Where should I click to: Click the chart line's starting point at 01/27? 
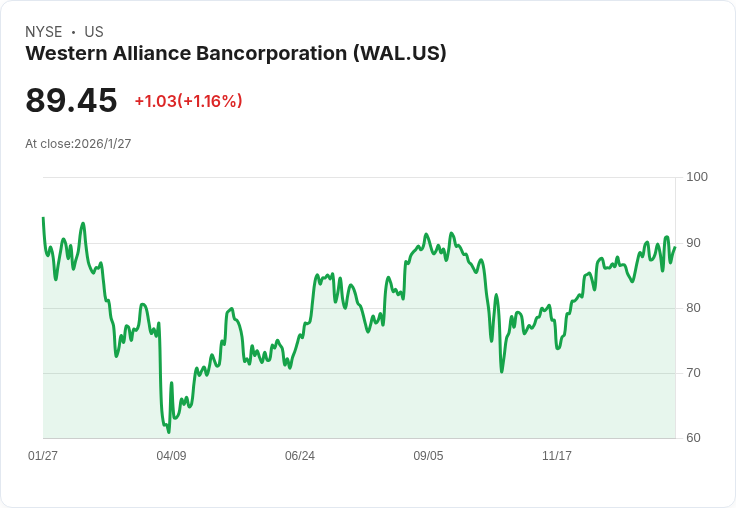tap(43, 218)
